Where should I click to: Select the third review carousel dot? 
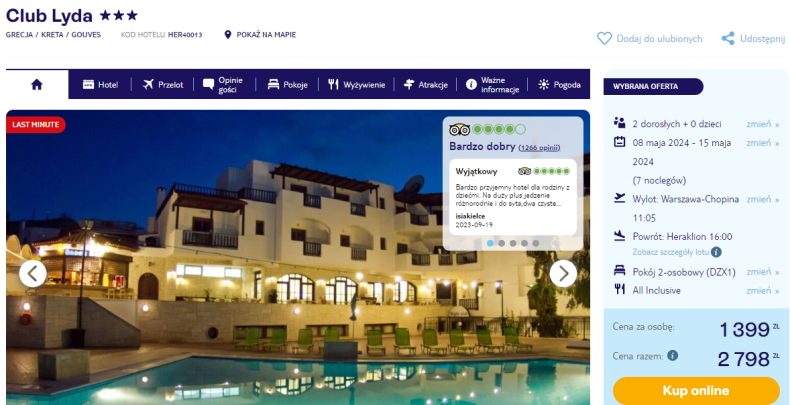[x=513, y=243]
